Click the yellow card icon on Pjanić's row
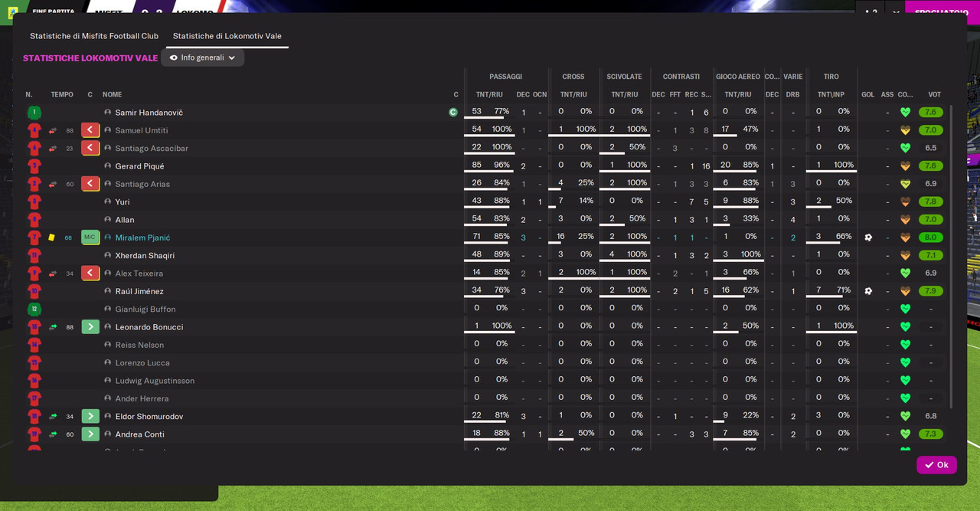Image resolution: width=980 pixels, height=511 pixels. pos(52,237)
